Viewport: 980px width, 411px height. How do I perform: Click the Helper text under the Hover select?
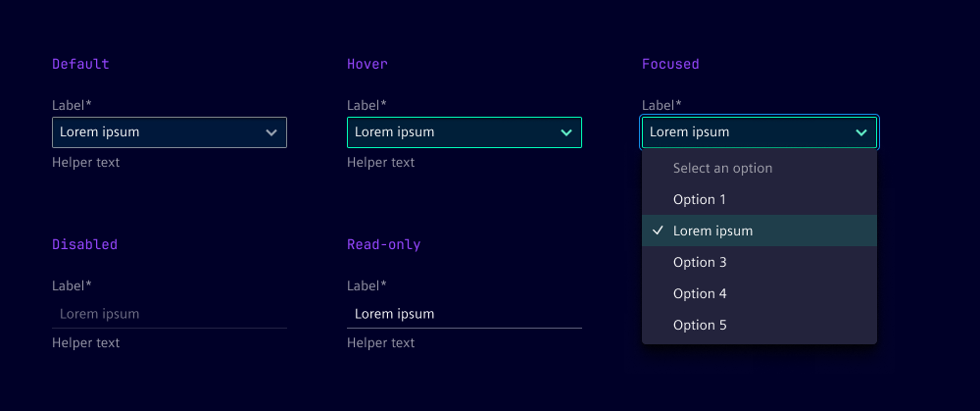(x=380, y=163)
